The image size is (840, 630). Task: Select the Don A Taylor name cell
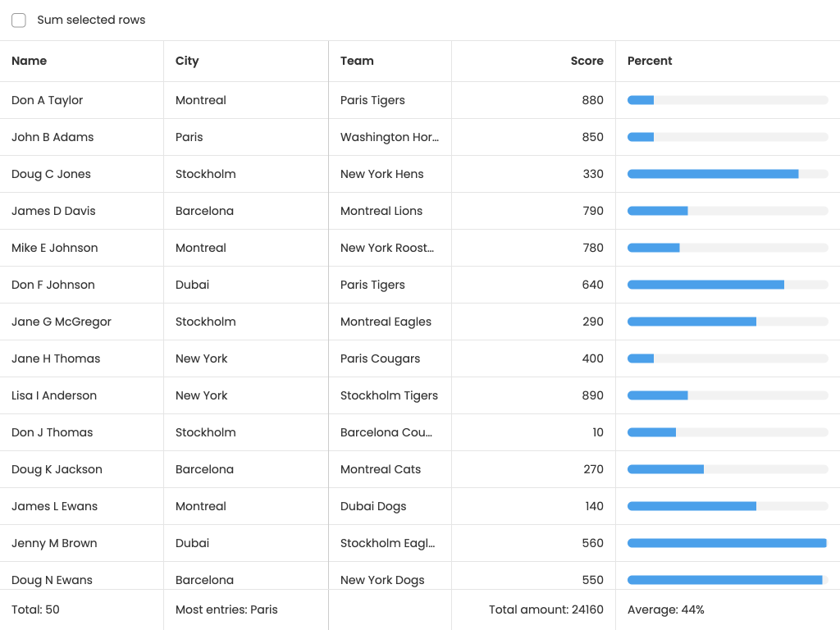tap(48, 100)
